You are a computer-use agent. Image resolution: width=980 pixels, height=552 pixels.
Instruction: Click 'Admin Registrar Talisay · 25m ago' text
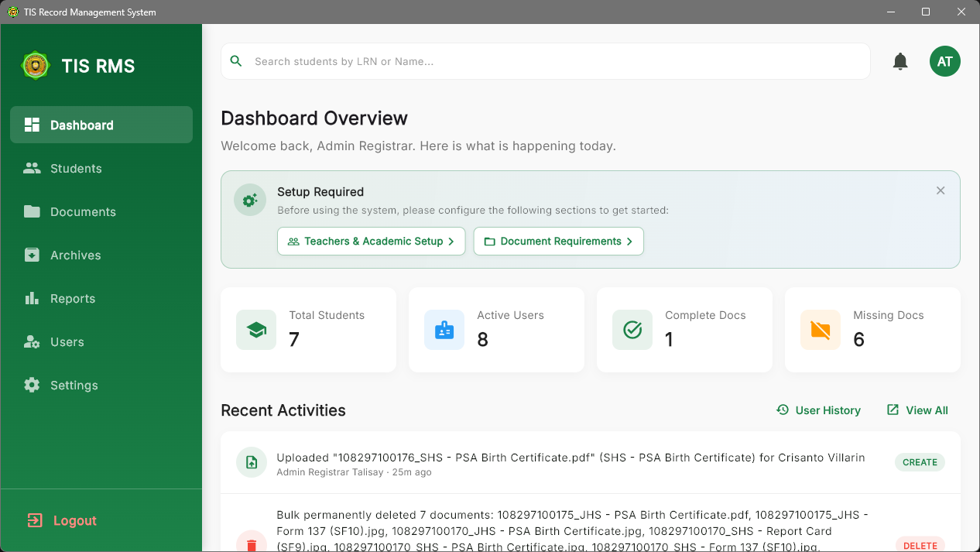tap(354, 472)
